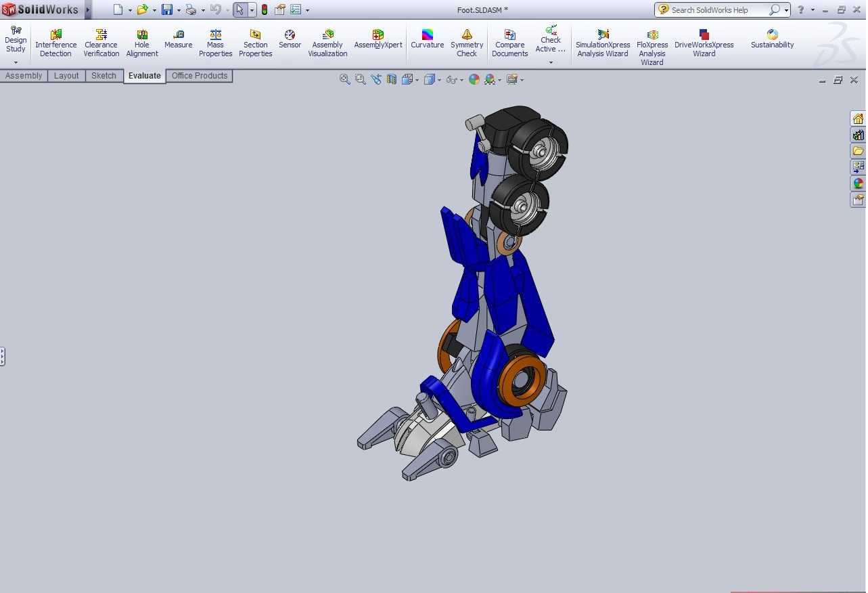868x593 pixels.
Task: Start FloXpress Analysis Wizard
Action: tap(652, 47)
